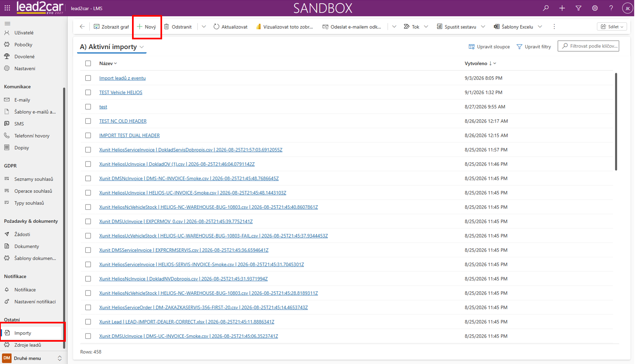Tick the checkbox for TEST Vehicle HELIOS
The height and width of the screenshot is (364, 635).
pyautogui.click(x=88, y=93)
